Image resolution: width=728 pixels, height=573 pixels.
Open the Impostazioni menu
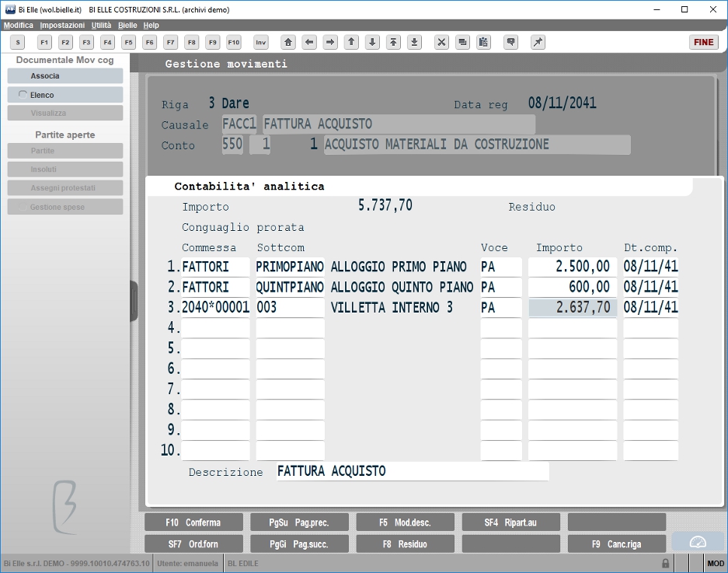[x=62, y=25]
